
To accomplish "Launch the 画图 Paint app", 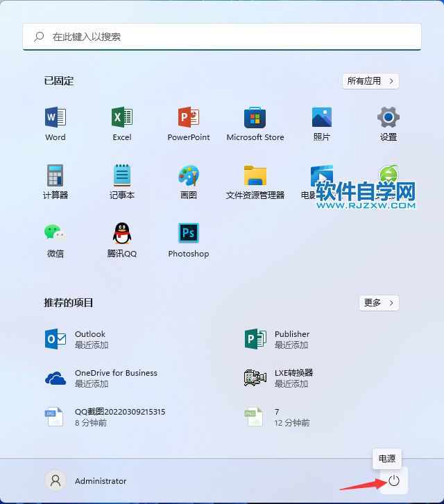I will click(x=189, y=182).
